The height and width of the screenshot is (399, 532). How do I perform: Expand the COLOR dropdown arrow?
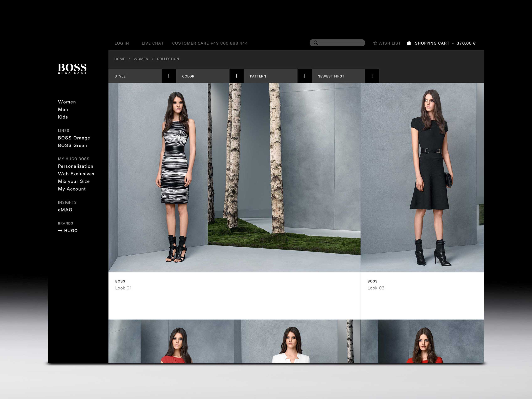(x=236, y=76)
